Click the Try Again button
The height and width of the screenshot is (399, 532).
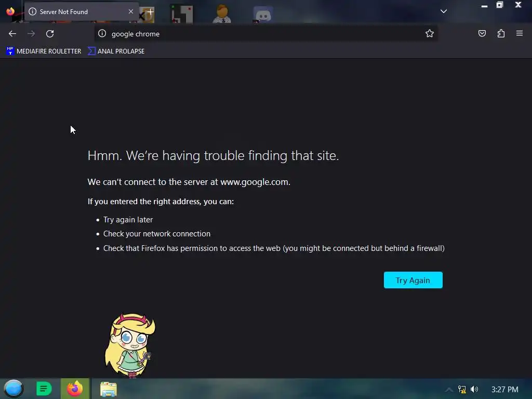click(413, 280)
